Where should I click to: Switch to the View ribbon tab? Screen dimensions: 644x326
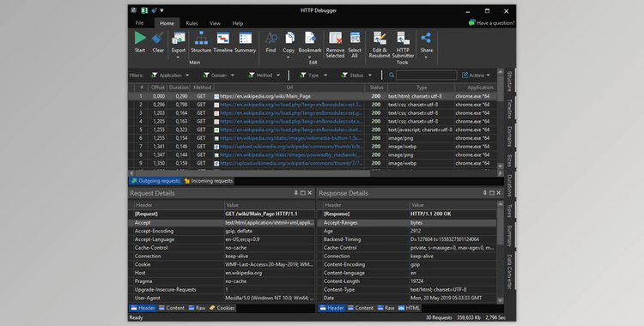(215, 23)
